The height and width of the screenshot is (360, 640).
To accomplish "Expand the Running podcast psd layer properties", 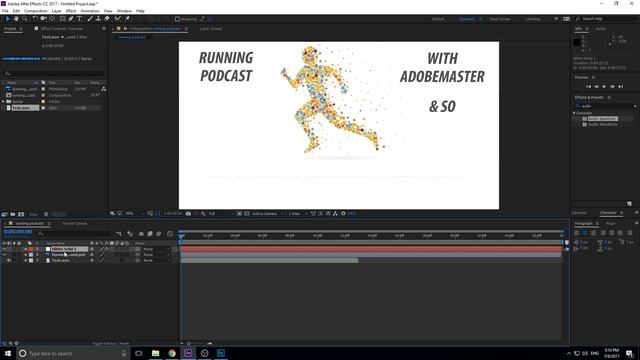I will 26,255.
